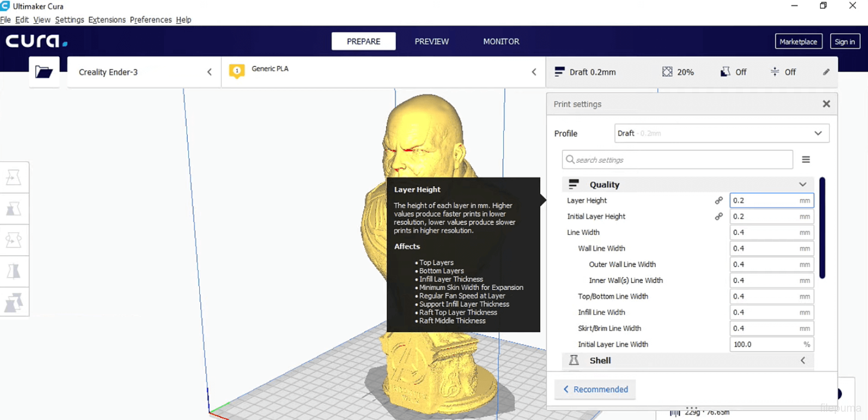
Task: Select the Scale tool in left toolbar
Action: [14, 209]
